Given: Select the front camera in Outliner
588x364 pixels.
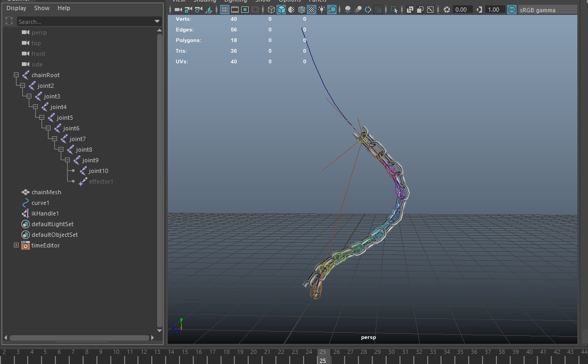Looking at the screenshot, I should tap(38, 54).
